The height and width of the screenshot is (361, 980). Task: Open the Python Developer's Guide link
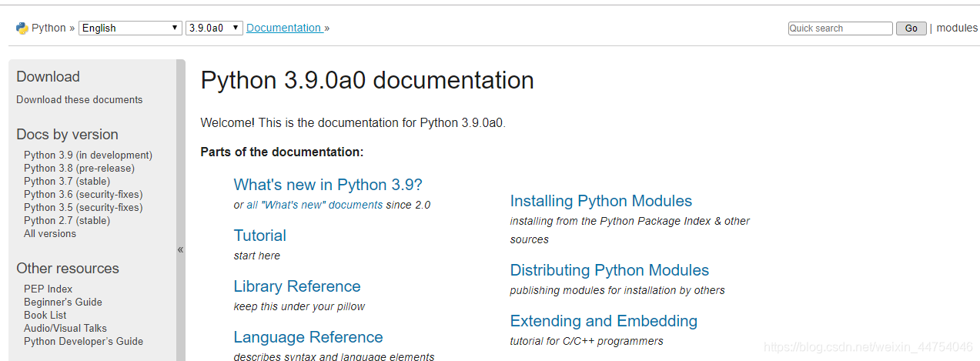tap(83, 341)
